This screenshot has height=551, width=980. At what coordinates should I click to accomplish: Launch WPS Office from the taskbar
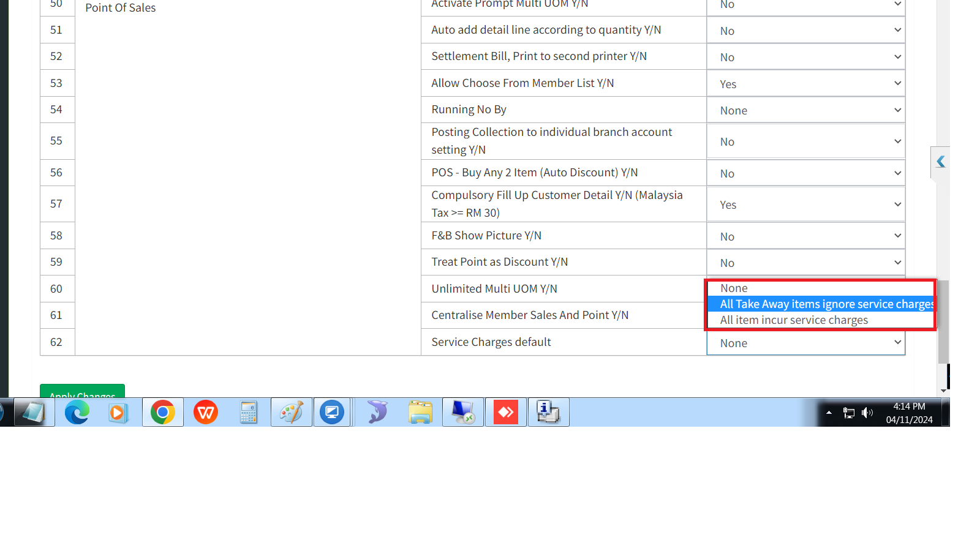click(x=206, y=413)
